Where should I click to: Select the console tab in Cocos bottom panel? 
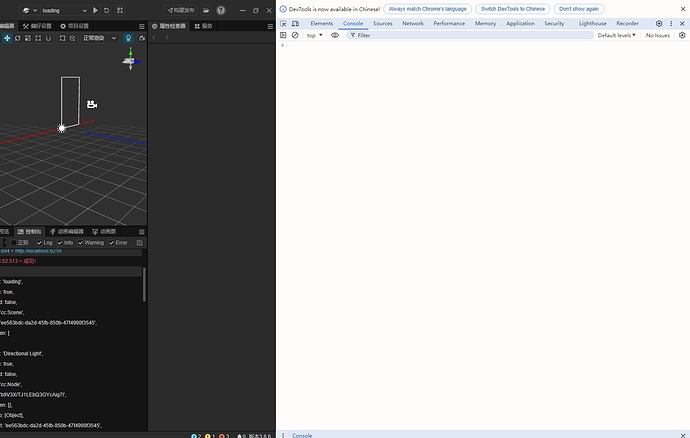tap(29, 232)
